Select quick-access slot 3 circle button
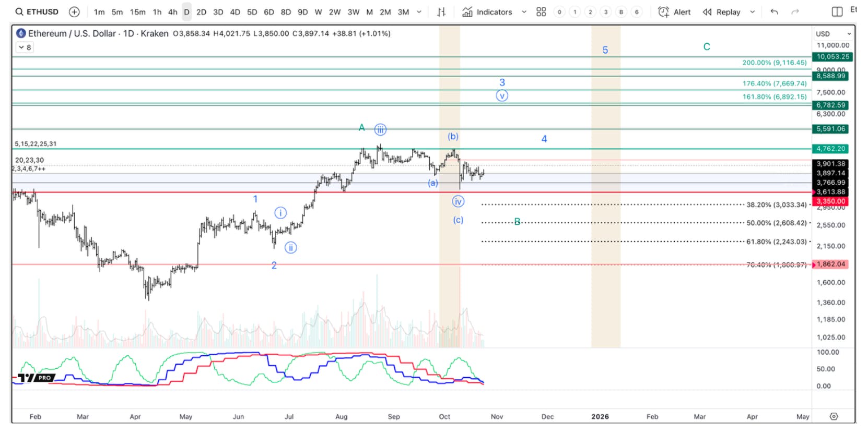 [x=605, y=11]
